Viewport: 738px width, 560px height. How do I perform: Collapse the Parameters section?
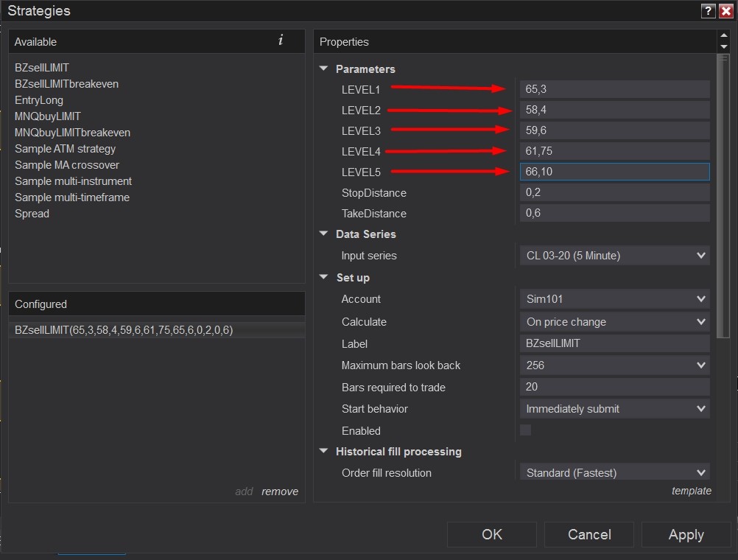click(323, 69)
